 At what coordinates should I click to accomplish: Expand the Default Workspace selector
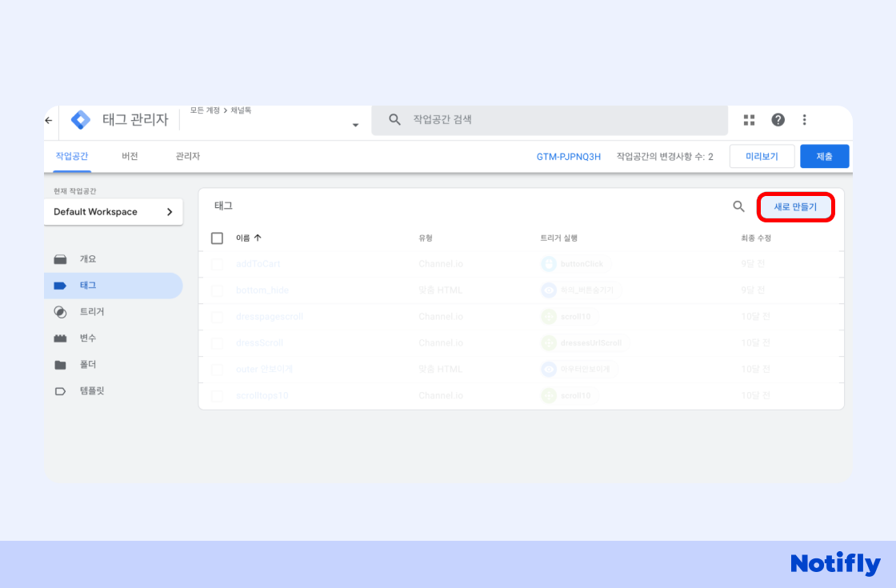[x=113, y=212]
